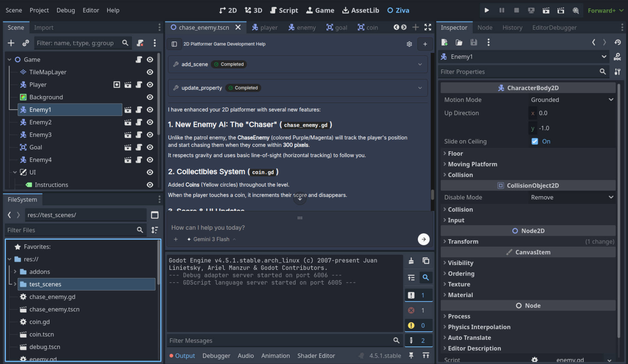Open the Enemy2 scene in editor icon
Screen dimensions: 628x364
[x=128, y=122]
